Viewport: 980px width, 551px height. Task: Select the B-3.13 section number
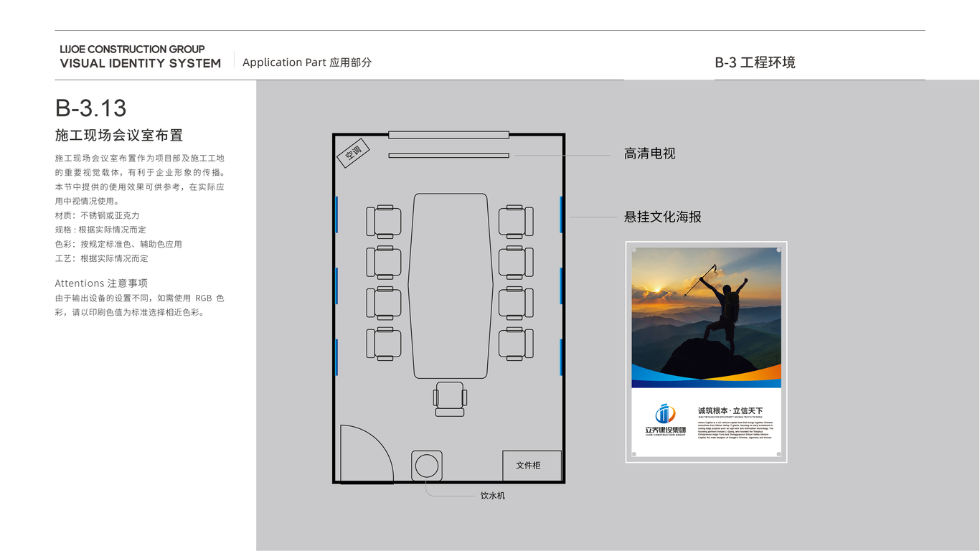coord(91,108)
